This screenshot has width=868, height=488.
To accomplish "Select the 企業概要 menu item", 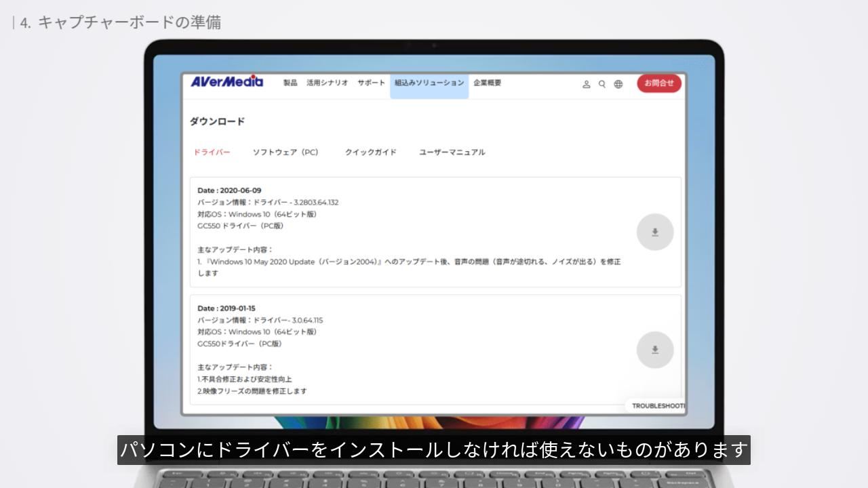I will [x=487, y=83].
